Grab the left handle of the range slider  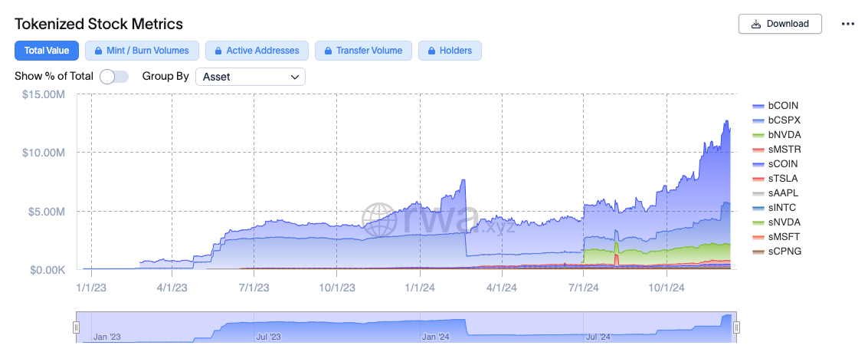click(76, 327)
